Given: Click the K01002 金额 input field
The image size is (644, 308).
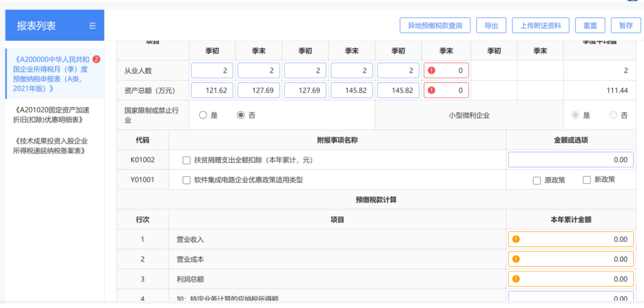Looking at the screenshot, I should [571, 160].
